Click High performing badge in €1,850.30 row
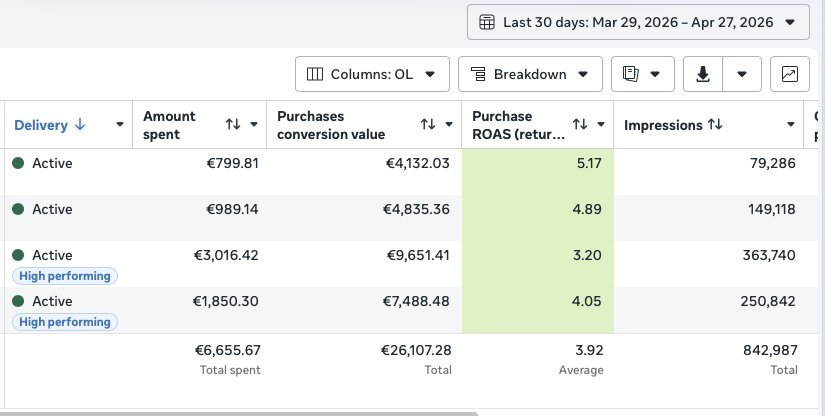Screen dimensions: 825x416 (65, 322)
